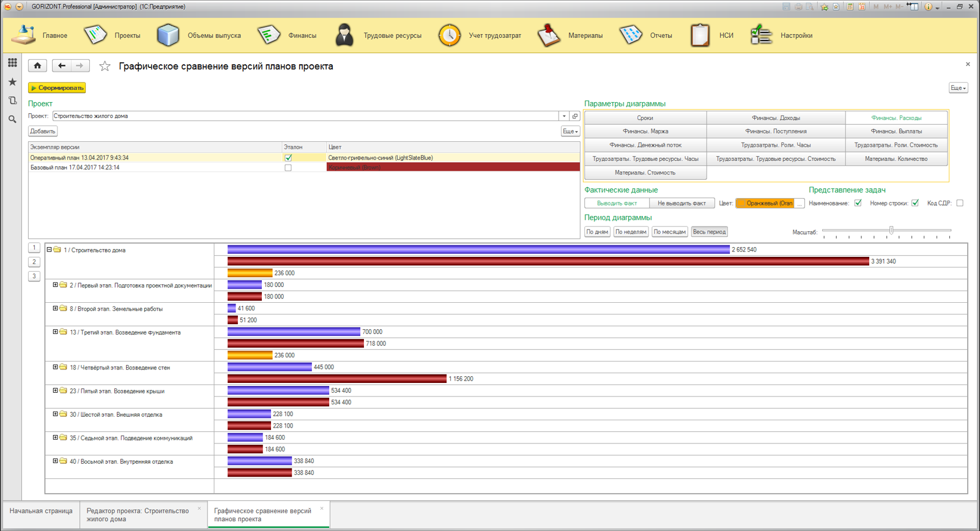
Task: Add page to favorites star
Action: (x=105, y=66)
